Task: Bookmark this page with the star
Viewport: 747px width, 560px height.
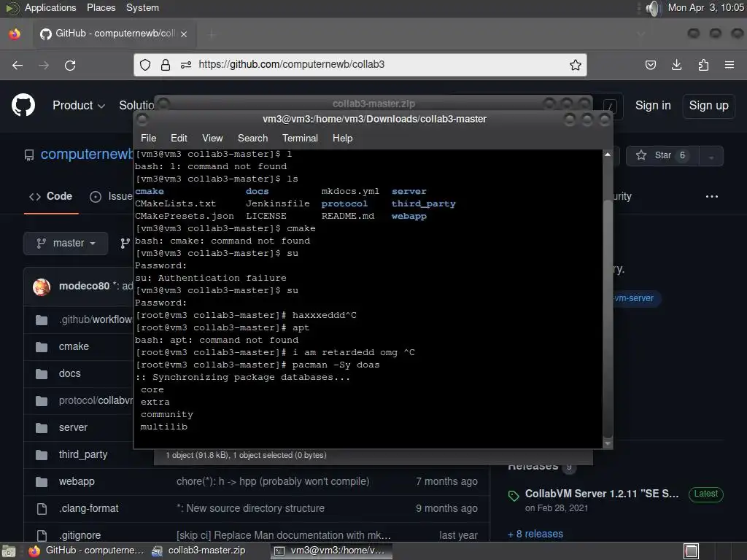Action: (x=576, y=65)
